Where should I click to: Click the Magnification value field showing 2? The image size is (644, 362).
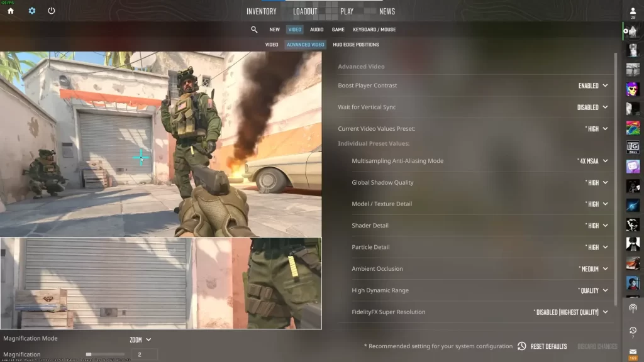click(x=144, y=354)
